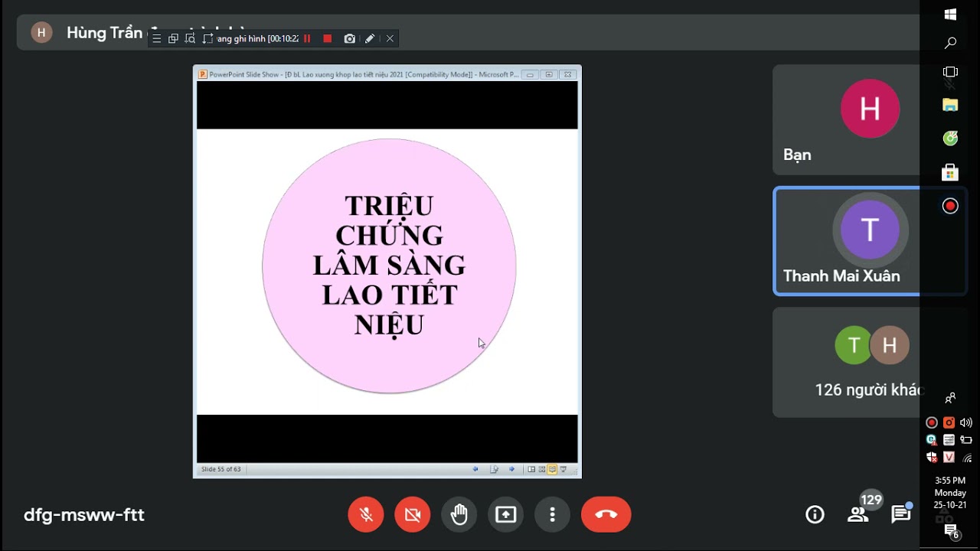Open the Windows Start menu
The width and height of the screenshot is (980, 551).
[x=950, y=14]
